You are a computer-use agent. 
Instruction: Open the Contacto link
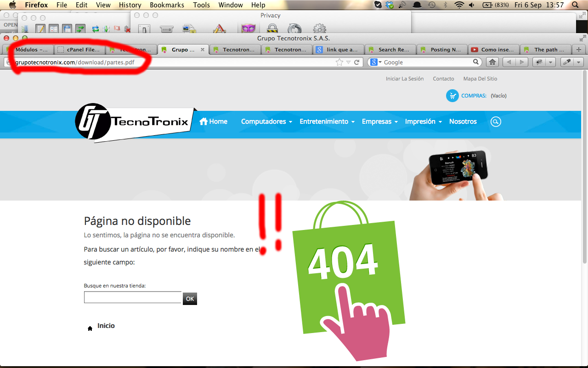[x=443, y=79]
